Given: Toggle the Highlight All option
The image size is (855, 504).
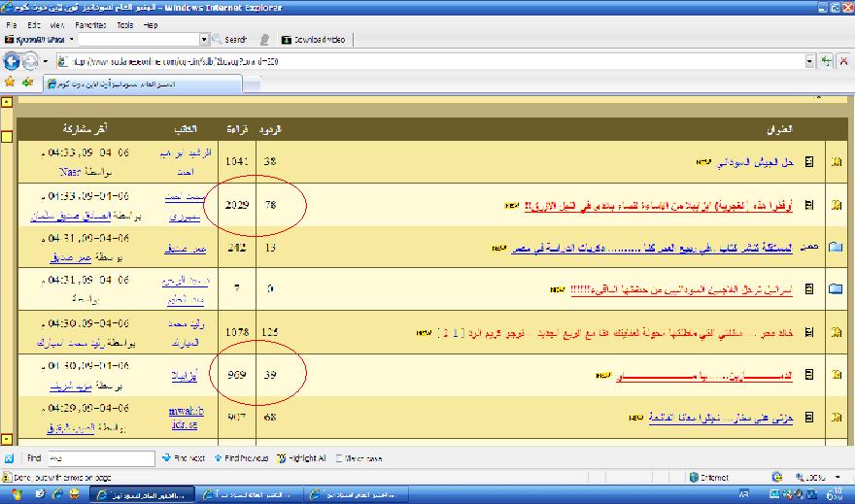Looking at the screenshot, I should [301, 457].
